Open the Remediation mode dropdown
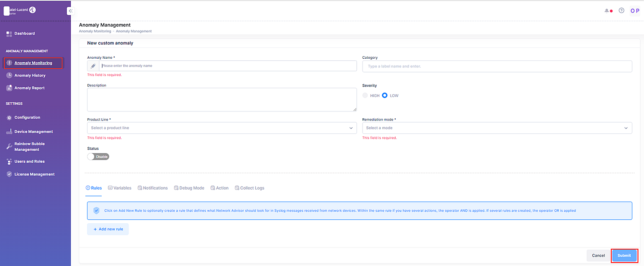This screenshot has height=266, width=644. click(x=497, y=128)
